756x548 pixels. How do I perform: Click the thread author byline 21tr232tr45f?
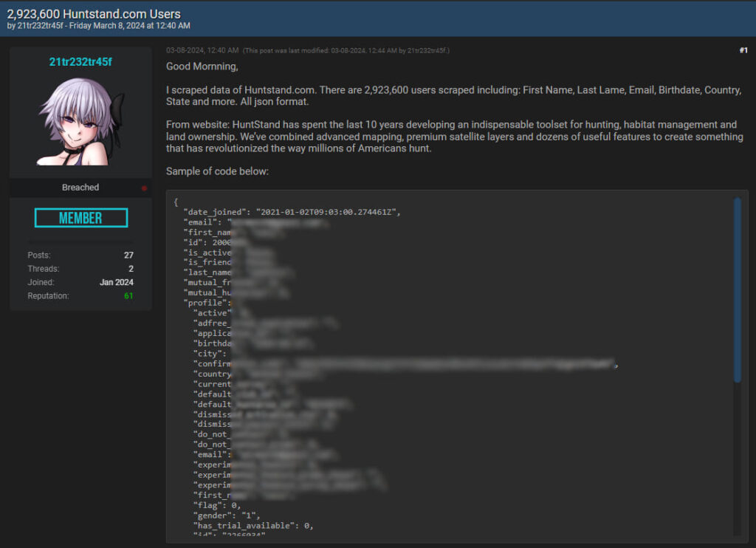(40, 26)
